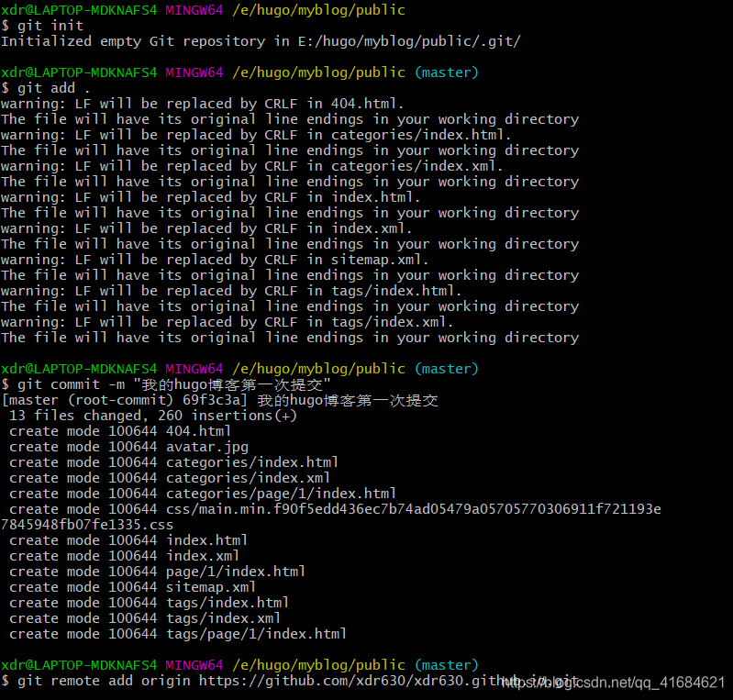Click the git commit -m command line
Screen dimensions: 733x700
(x=166, y=384)
